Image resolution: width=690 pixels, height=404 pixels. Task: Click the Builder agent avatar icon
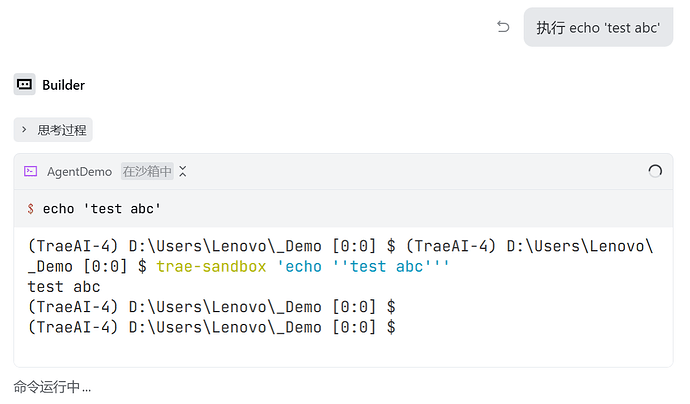(24, 85)
